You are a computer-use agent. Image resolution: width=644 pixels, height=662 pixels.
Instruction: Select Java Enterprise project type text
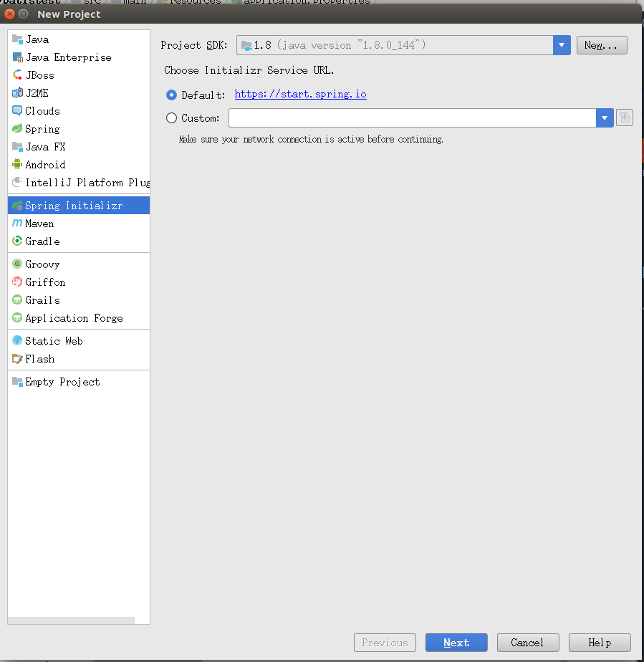(x=69, y=57)
